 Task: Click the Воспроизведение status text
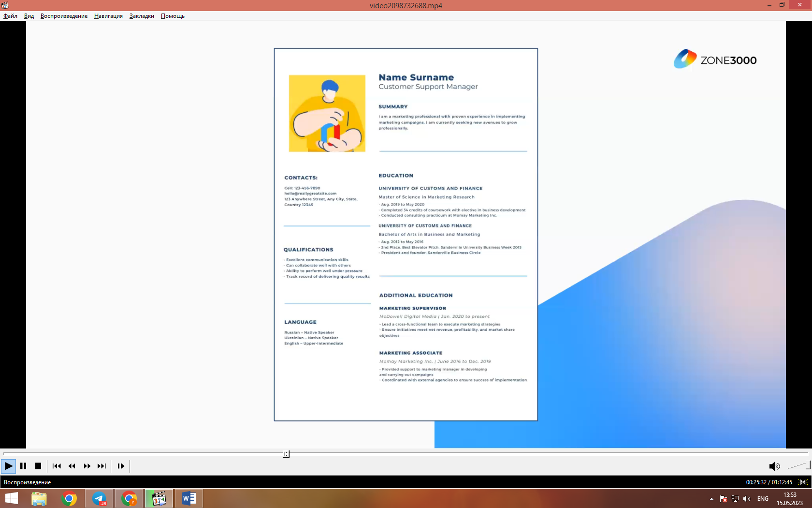(x=27, y=482)
